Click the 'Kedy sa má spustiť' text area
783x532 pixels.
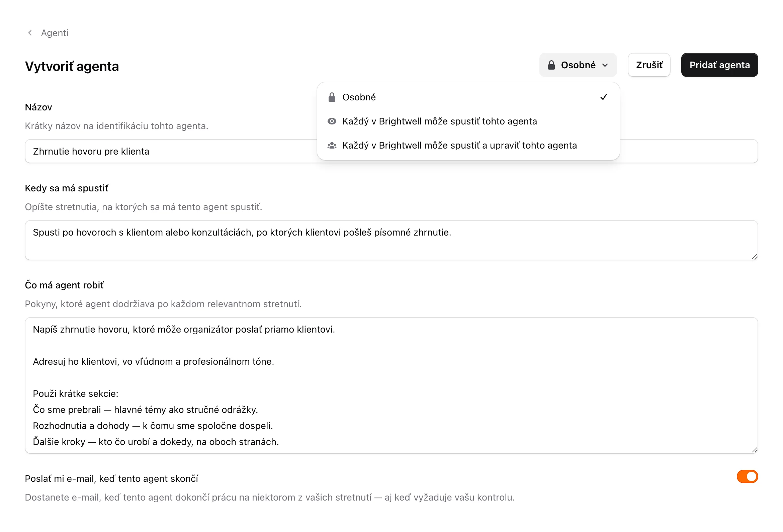click(391, 240)
